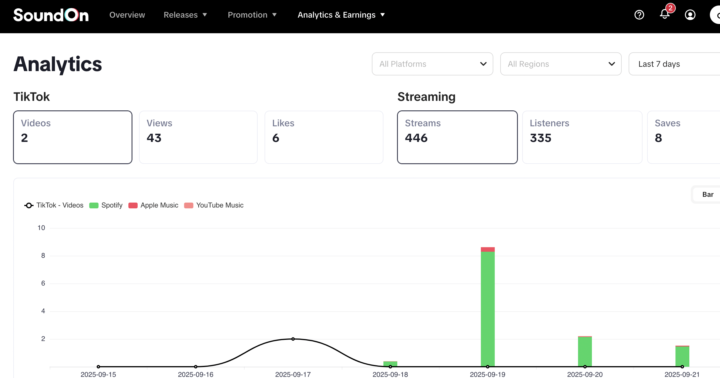The image size is (720, 378).
Task: Open the help question mark icon
Action: (639, 15)
